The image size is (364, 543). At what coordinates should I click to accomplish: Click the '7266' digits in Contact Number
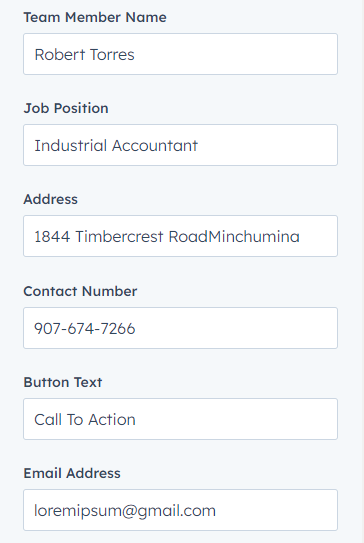118,328
